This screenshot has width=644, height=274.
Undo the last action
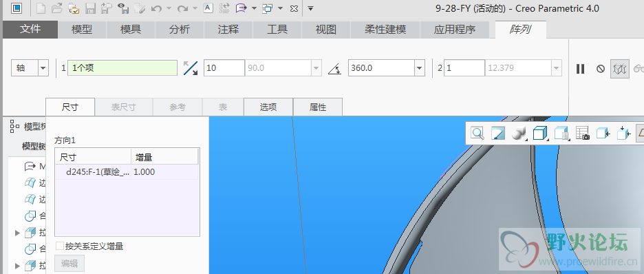click(x=156, y=8)
